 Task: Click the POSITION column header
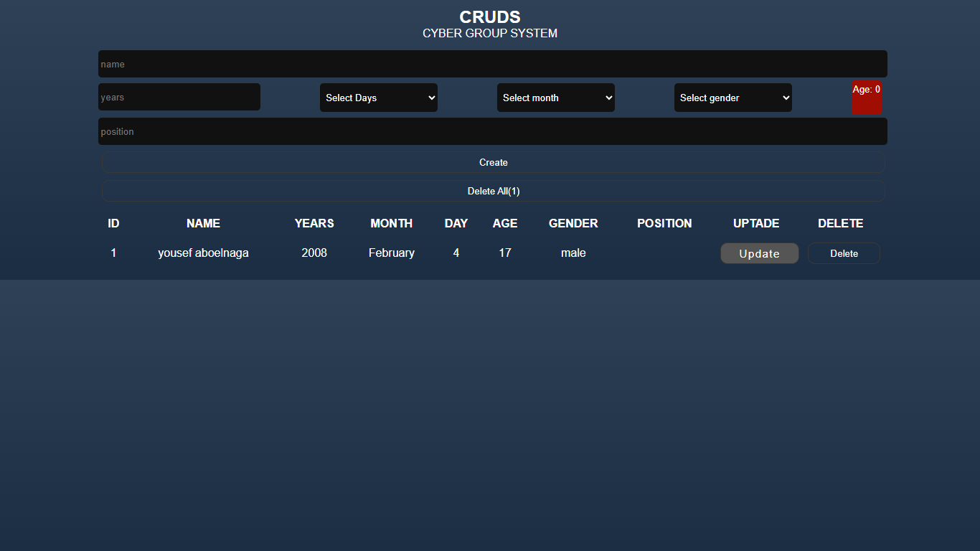coord(664,224)
